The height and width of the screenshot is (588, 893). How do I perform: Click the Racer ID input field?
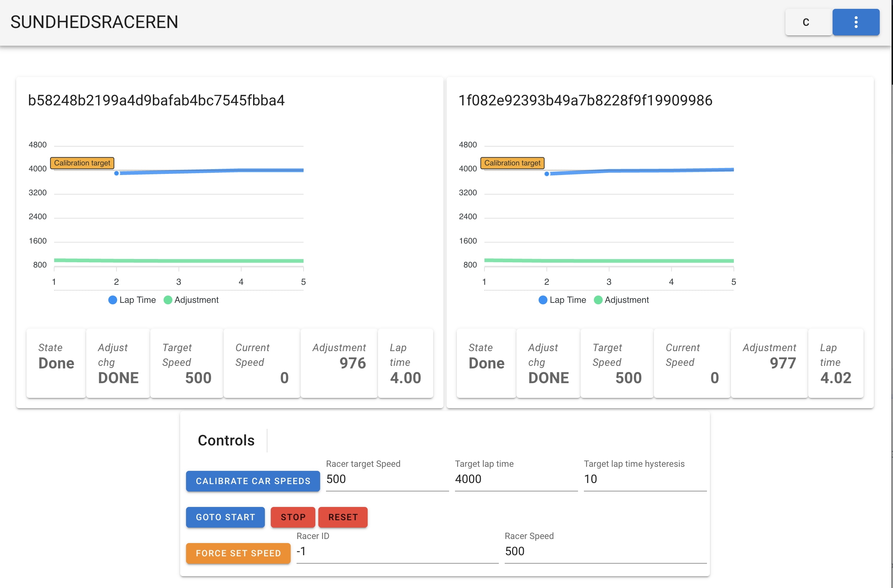(397, 551)
